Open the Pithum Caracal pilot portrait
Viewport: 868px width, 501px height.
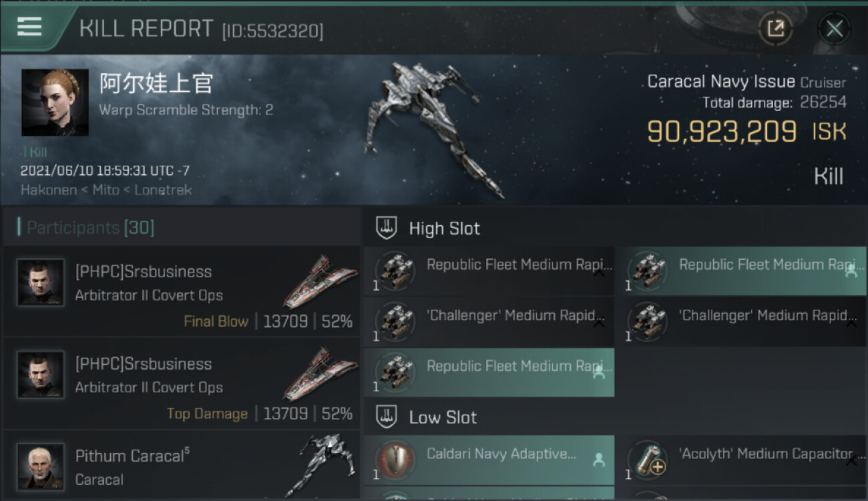[41, 466]
